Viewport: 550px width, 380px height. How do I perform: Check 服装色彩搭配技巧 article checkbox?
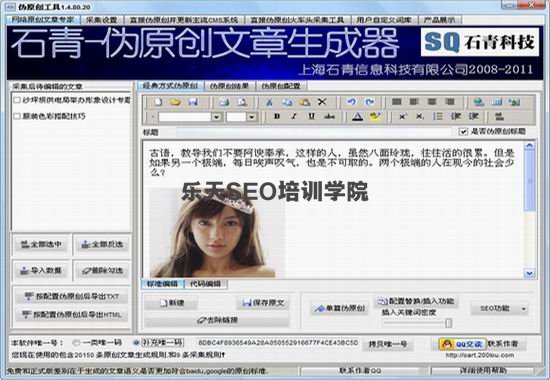16,116
